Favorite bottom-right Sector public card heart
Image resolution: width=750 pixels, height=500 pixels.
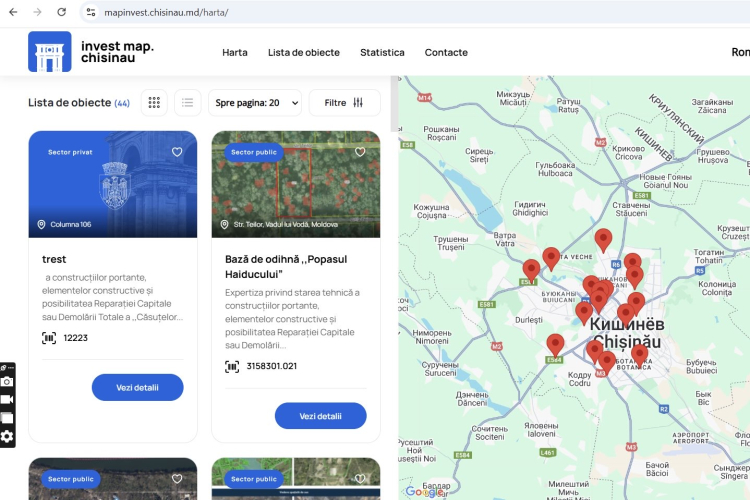coord(360,479)
